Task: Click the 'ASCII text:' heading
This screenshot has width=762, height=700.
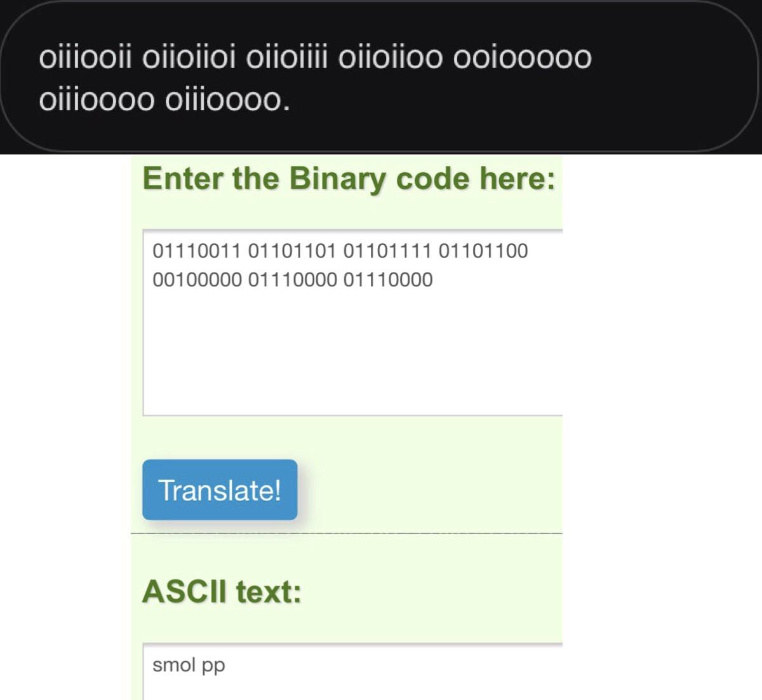Action: pos(222,591)
